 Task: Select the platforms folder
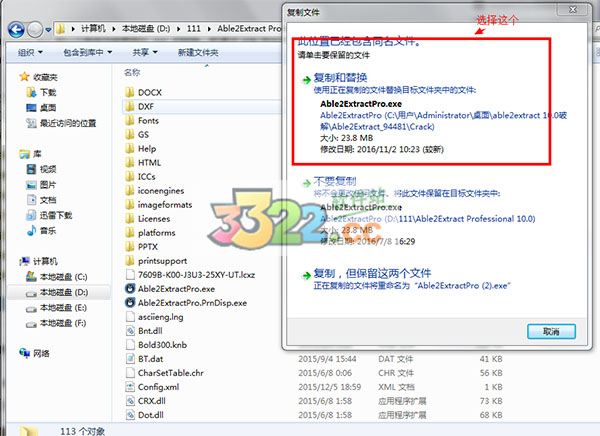click(157, 233)
